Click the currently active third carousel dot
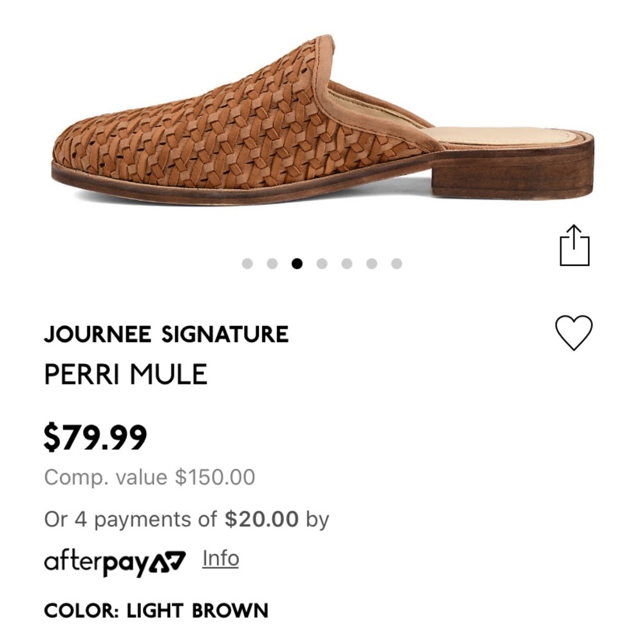The image size is (644, 644). (x=297, y=262)
